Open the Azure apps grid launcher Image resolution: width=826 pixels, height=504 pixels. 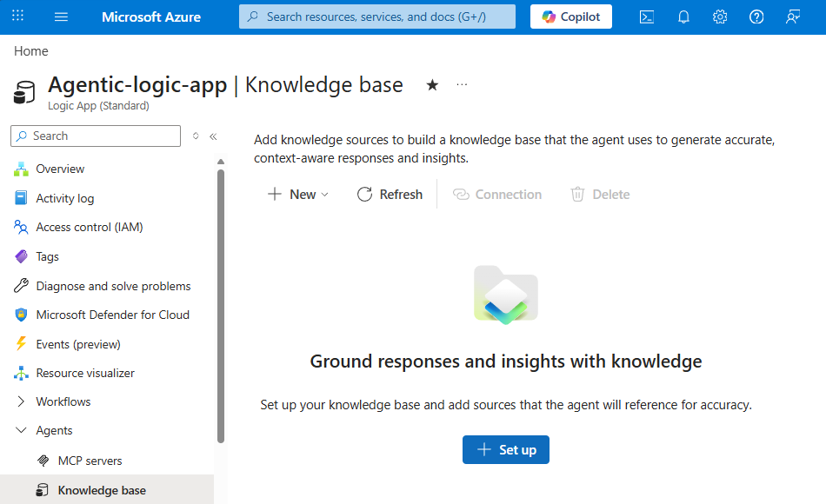(17, 16)
